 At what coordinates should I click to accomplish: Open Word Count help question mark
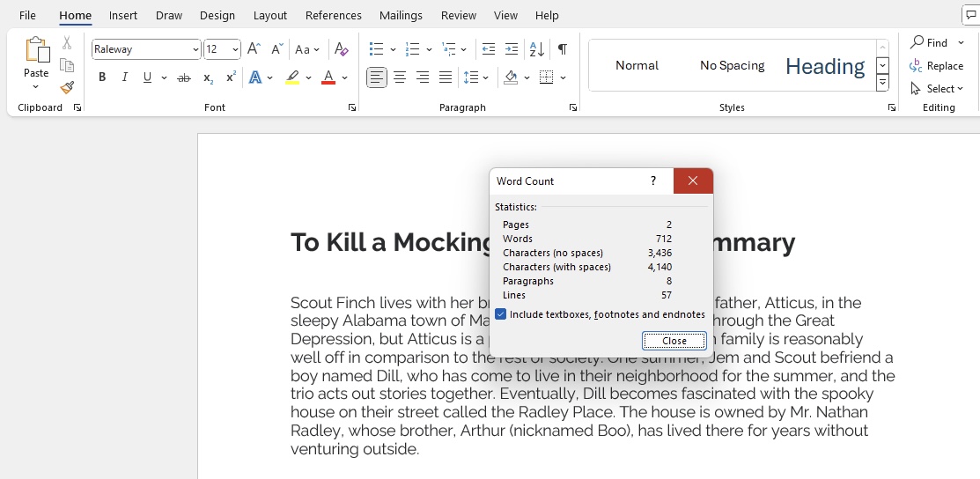click(x=653, y=181)
